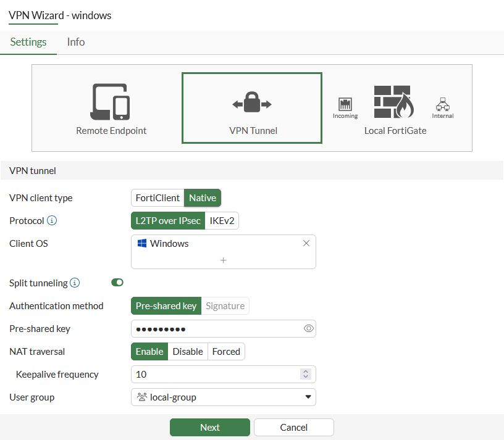The image size is (504, 440).
Task: Click the local-group users icon
Action: point(142,397)
